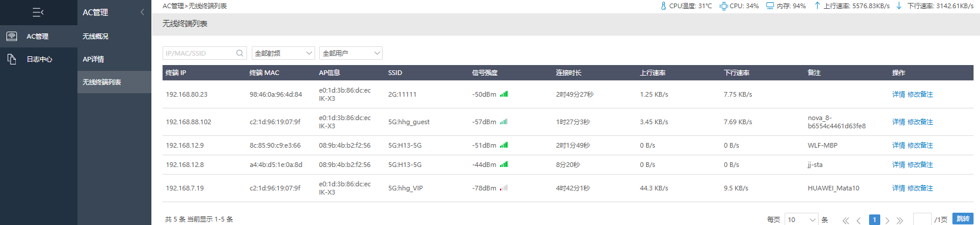Click the page number jump input box

pyautogui.click(x=922, y=220)
